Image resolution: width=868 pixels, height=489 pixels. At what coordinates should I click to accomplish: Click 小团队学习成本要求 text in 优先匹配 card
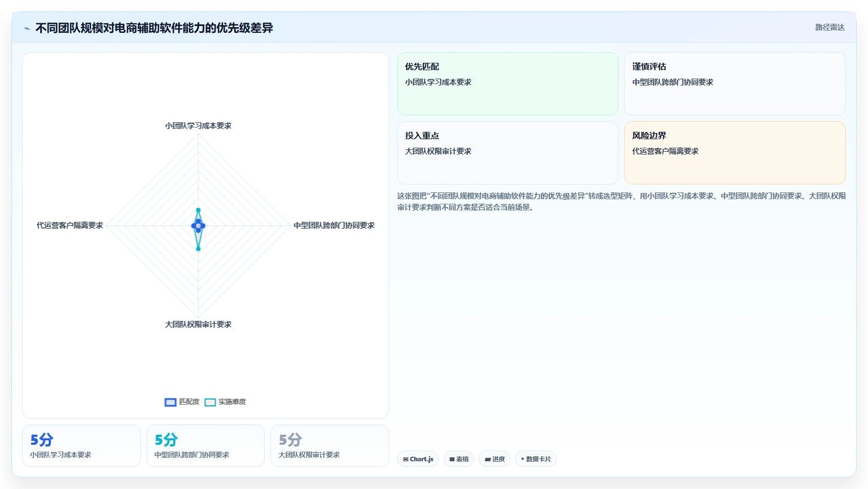tap(438, 82)
